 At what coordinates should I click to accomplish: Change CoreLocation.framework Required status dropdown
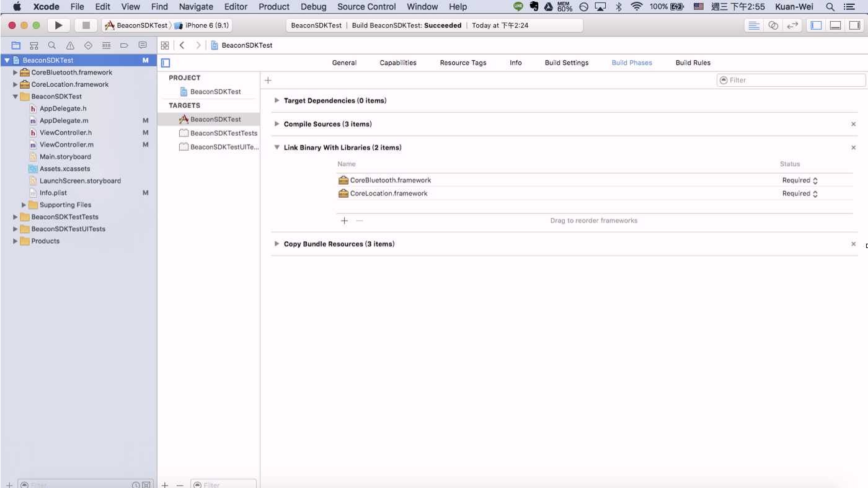coord(800,193)
